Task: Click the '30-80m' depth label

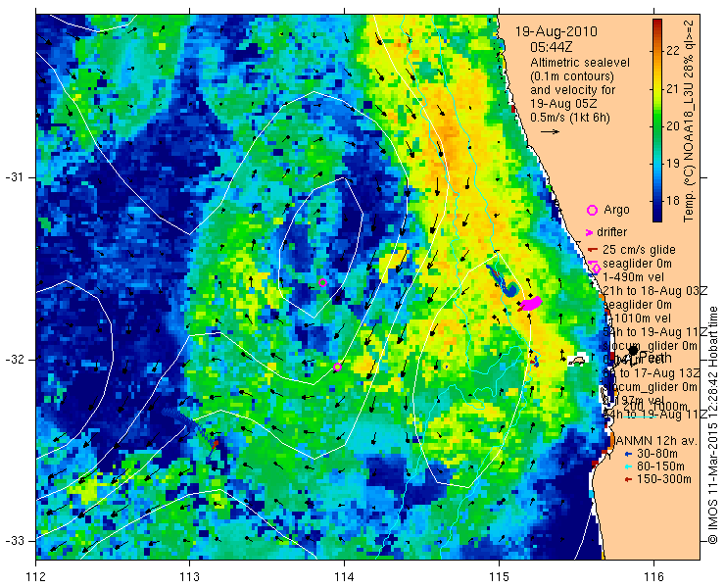Action: click(657, 454)
